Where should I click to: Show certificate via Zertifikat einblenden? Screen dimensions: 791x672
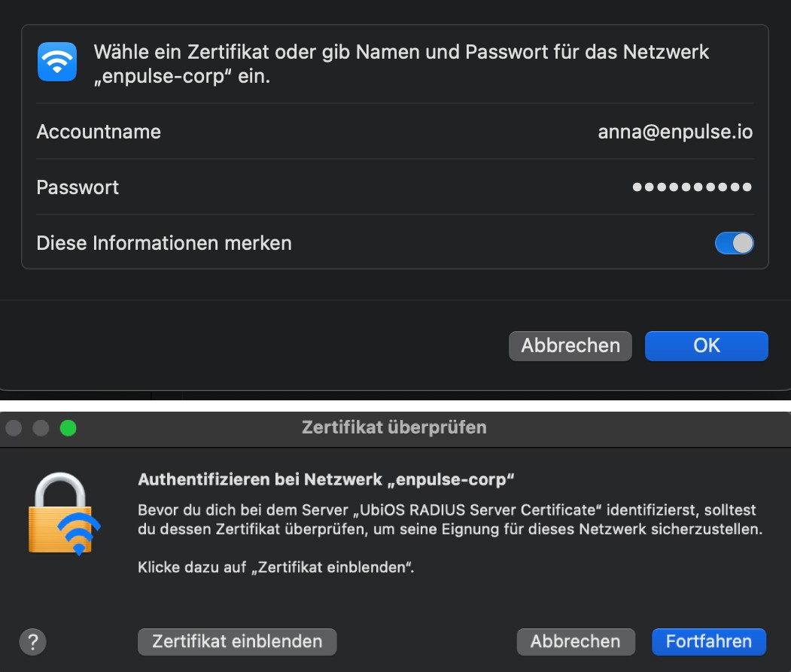(237, 641)
